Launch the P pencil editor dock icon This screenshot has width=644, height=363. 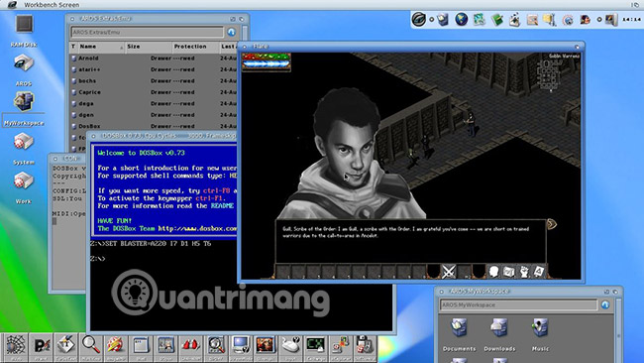coord(41,346)
